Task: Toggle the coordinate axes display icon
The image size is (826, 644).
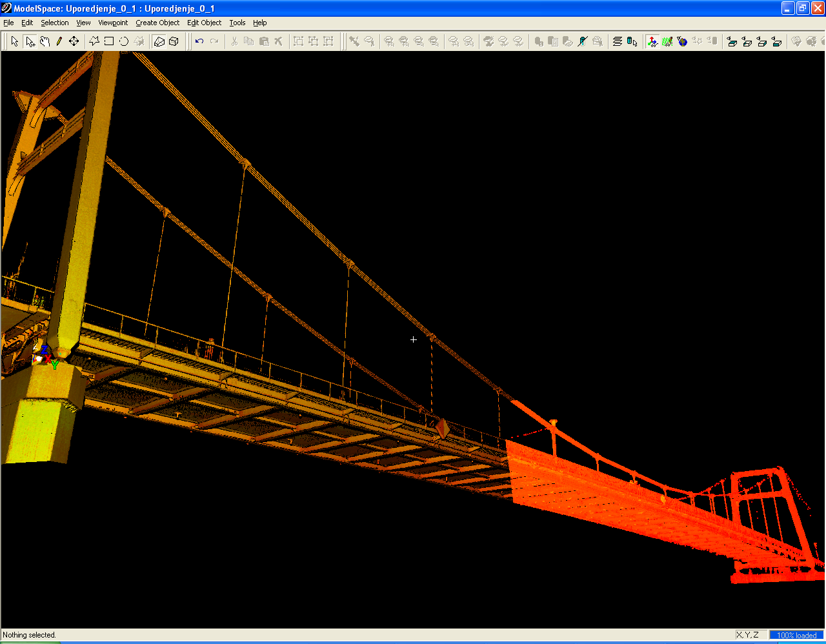Action: (x=652, y=41)
